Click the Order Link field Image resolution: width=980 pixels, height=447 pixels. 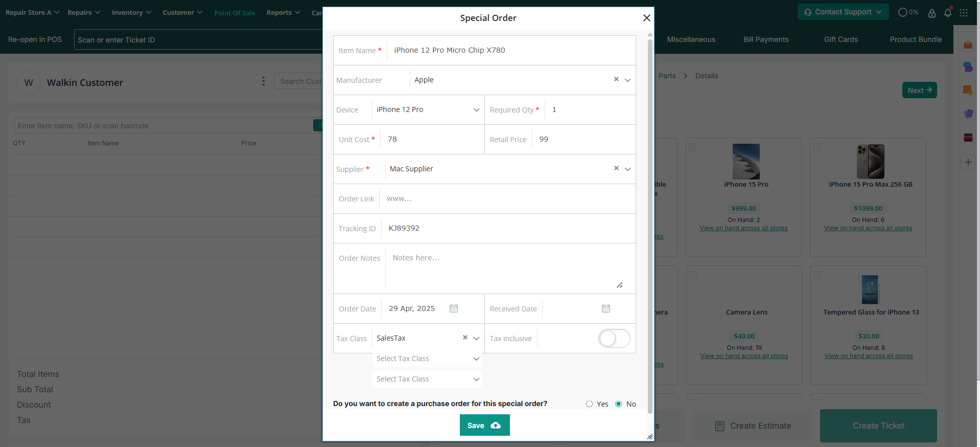point(507,198)
